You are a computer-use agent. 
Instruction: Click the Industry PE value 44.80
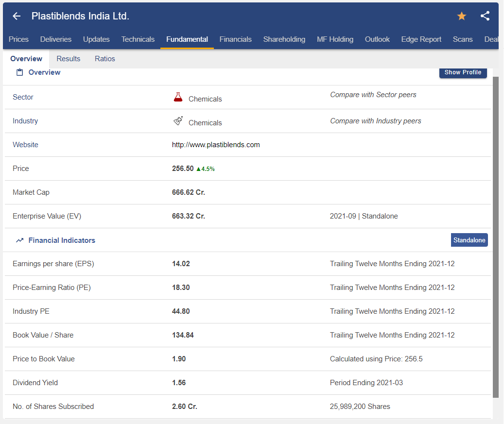[x=181, y=311]
